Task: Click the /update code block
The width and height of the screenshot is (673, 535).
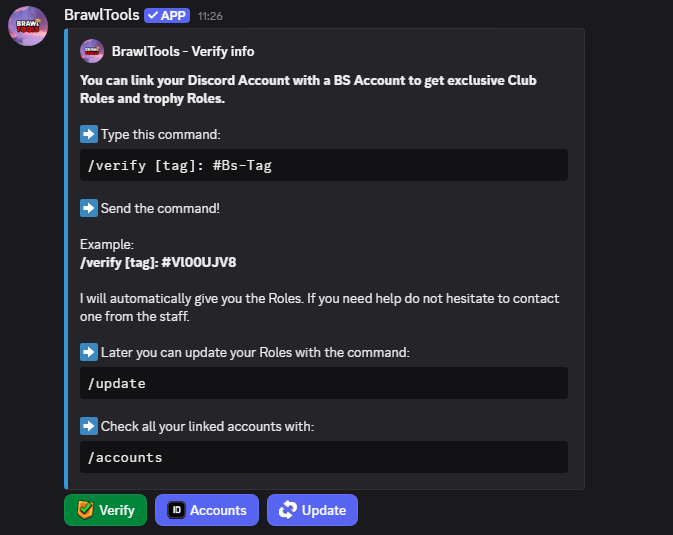Action: coord(324,383)
